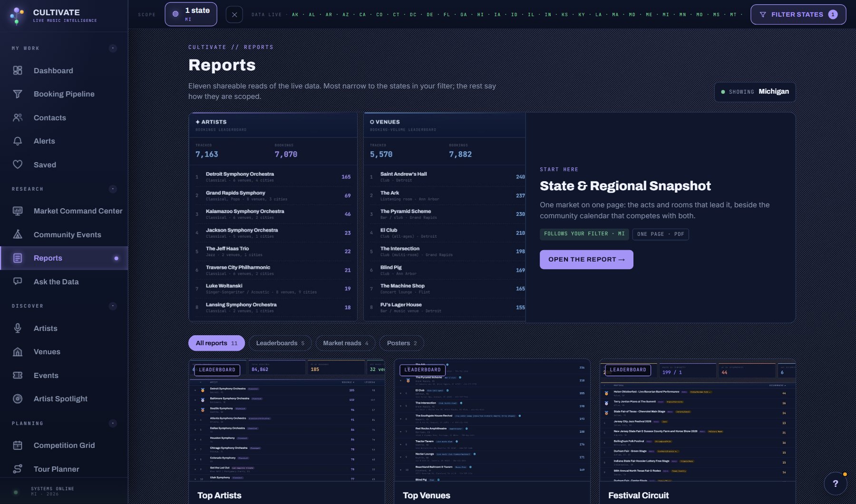Open the Competition Grid calendar icon
Viewport: 856px width, 504px height.
coord(18,446)
